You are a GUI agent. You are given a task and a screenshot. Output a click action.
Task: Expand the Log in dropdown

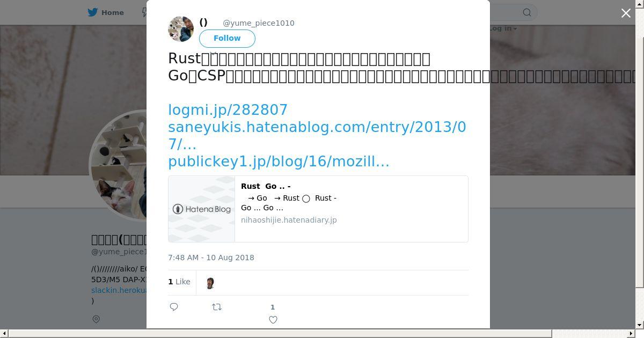tap(503, 28)
